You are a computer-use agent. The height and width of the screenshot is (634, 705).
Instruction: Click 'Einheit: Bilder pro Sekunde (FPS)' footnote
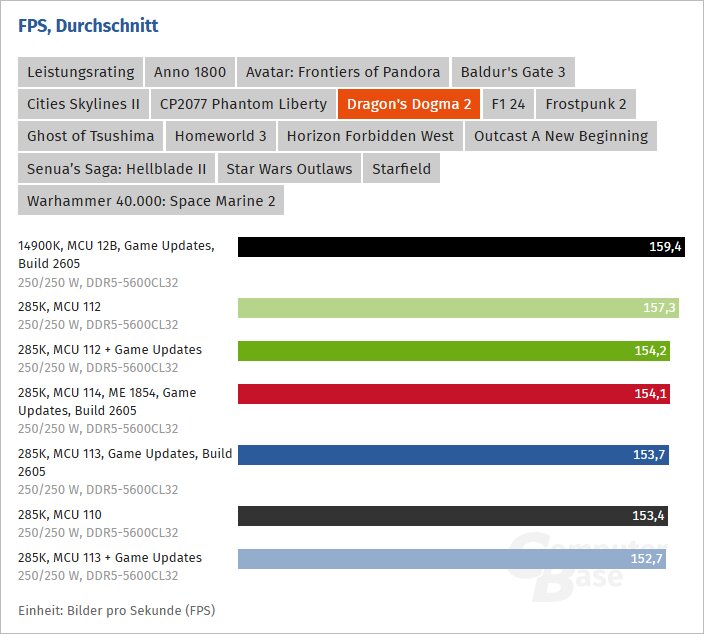click(x=116, y=611)
